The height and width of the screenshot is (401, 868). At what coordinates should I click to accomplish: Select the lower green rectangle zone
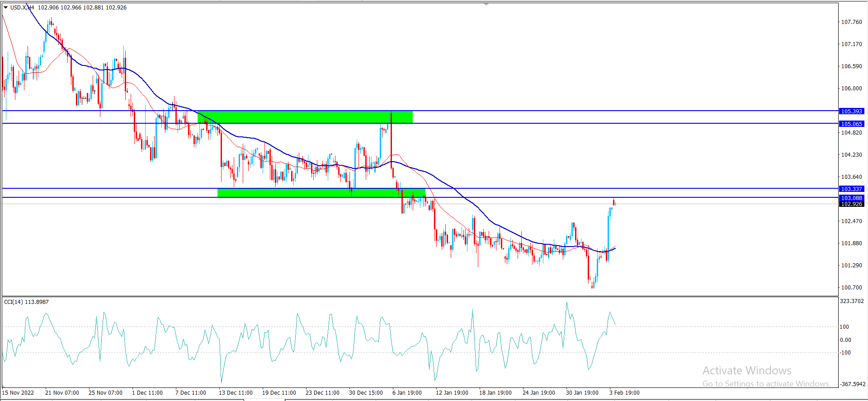click(321, 193)
